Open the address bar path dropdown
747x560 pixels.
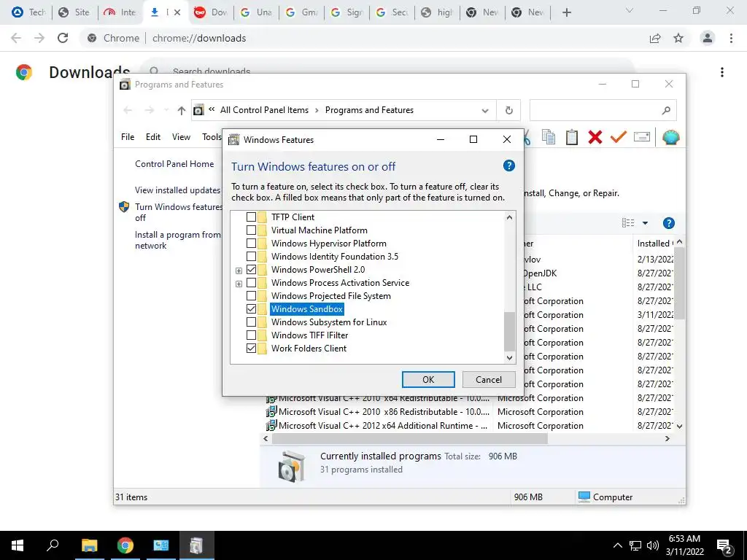pos(485,111)
